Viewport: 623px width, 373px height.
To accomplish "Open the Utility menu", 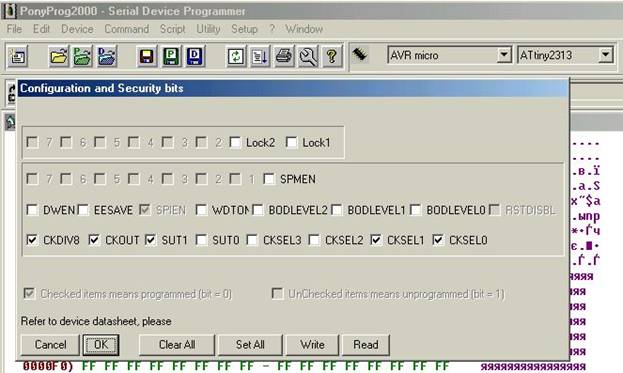I will pos(208,29).
